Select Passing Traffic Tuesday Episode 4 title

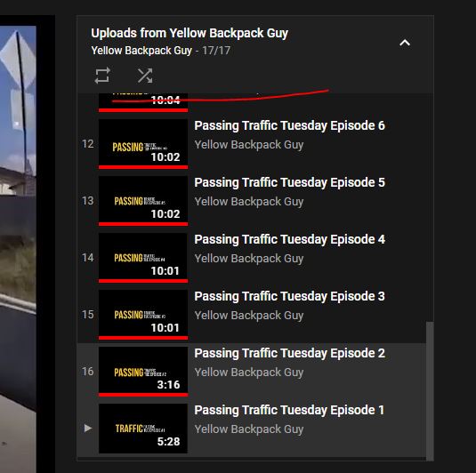point(290,239)
